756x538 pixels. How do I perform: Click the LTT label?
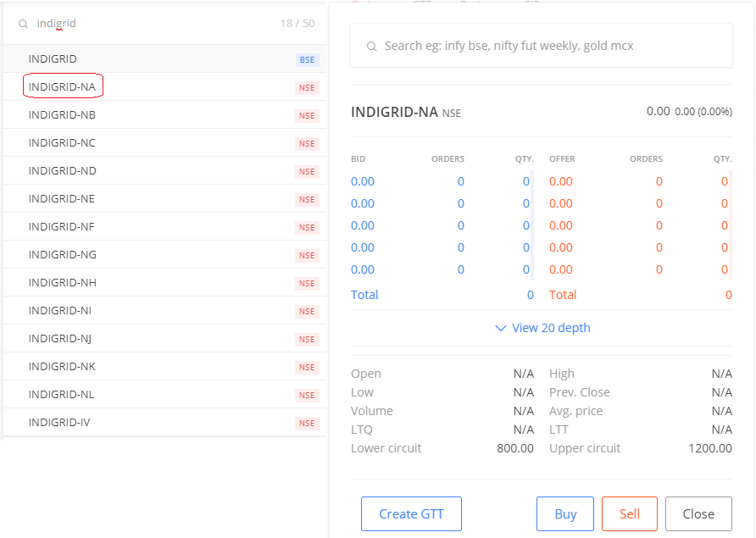[559, 430]
